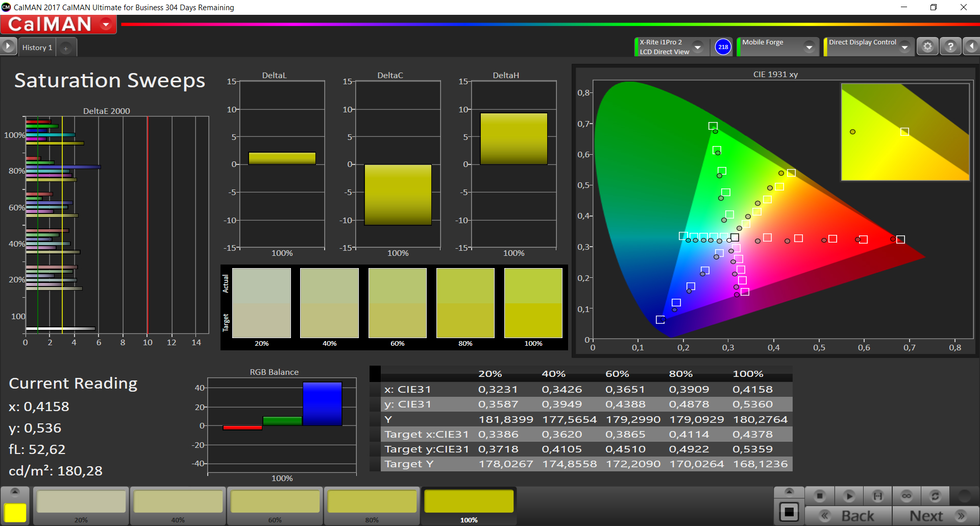Maximize/restore the CalMAN window

934,7
